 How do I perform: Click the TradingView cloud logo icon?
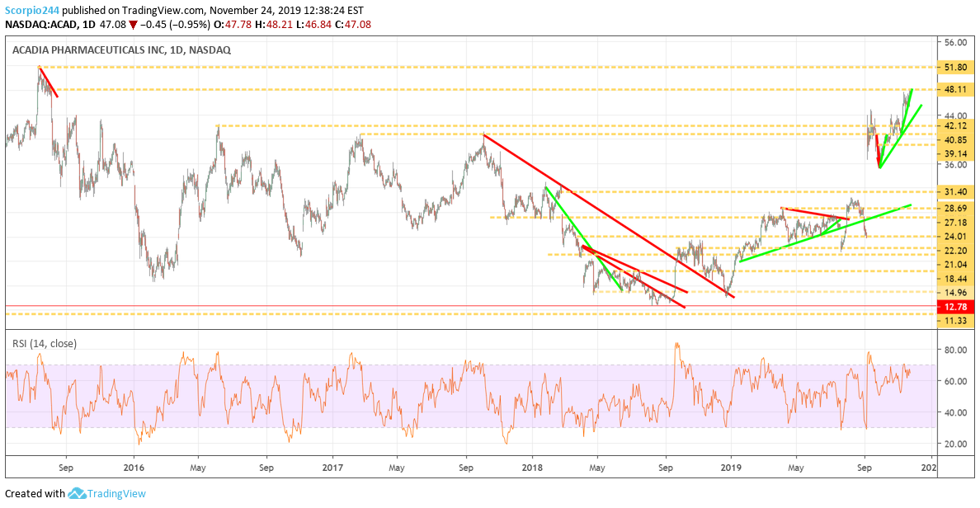76,494
